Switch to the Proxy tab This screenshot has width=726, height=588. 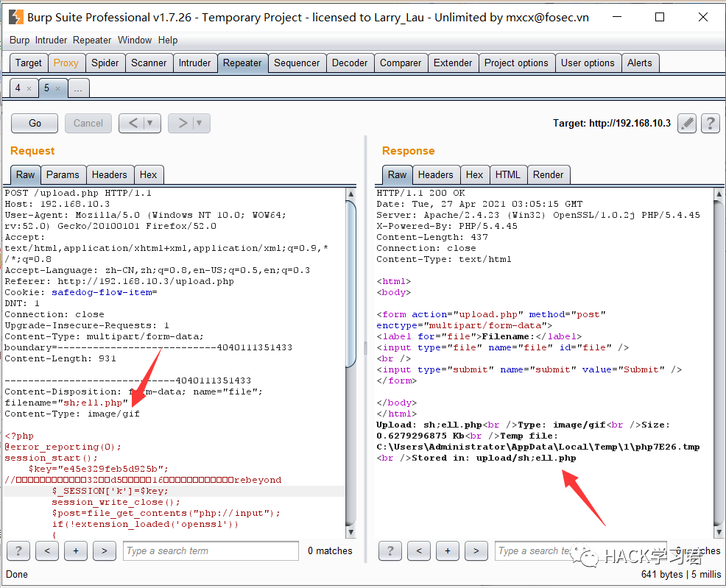(x=66, y=63)
